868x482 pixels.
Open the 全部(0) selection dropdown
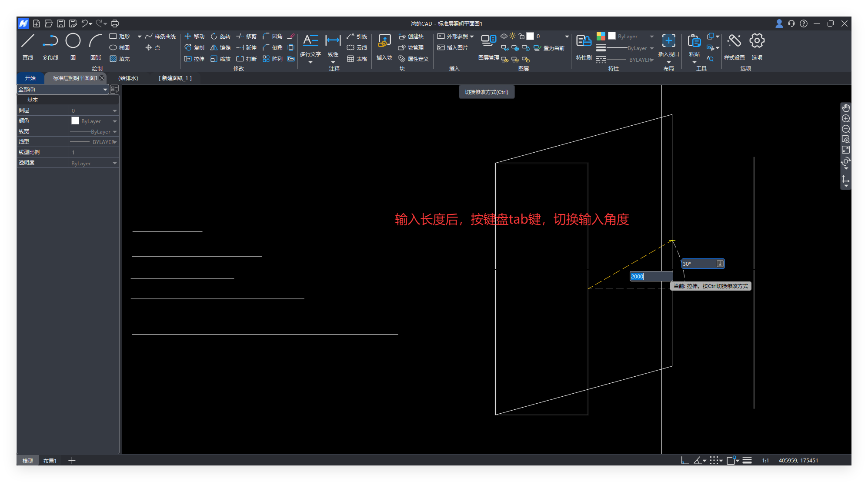click(x=62, y=90)
